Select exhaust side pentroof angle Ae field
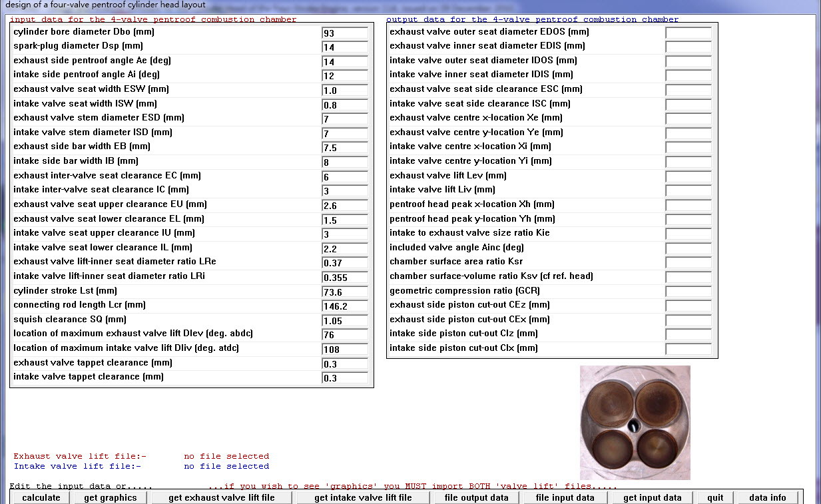821x504 pixels. [345, 62]
